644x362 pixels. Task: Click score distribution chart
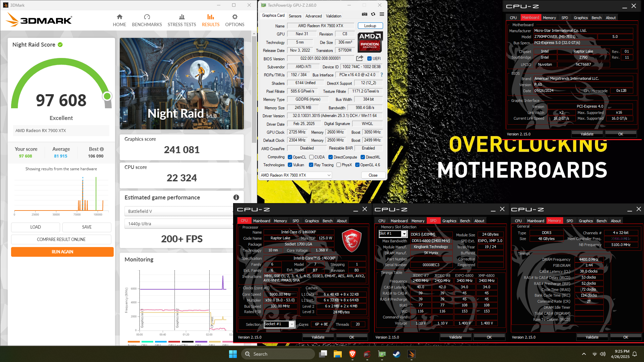click(61, 196)
